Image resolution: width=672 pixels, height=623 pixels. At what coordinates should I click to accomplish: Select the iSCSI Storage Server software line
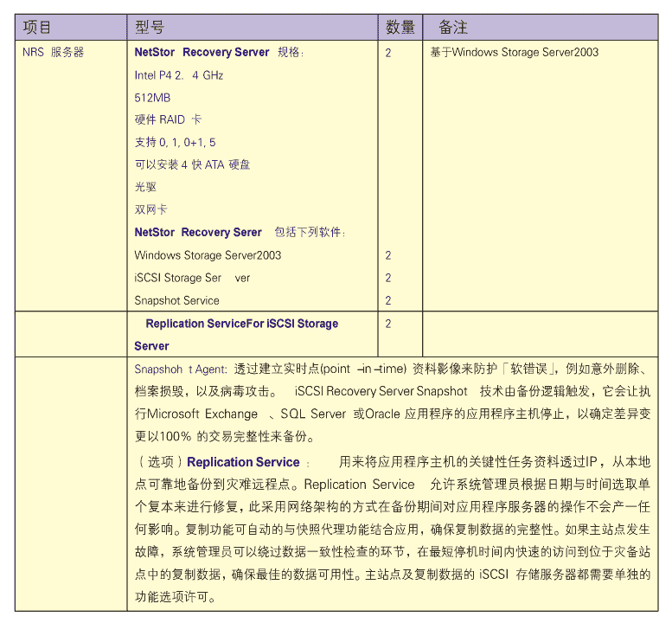[192, 278]
